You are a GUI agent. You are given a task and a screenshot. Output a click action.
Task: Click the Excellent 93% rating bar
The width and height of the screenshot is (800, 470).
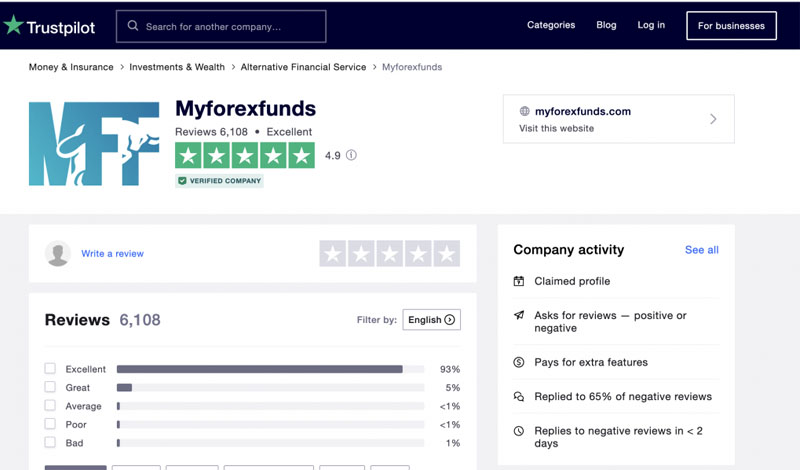tap(270, 369)
